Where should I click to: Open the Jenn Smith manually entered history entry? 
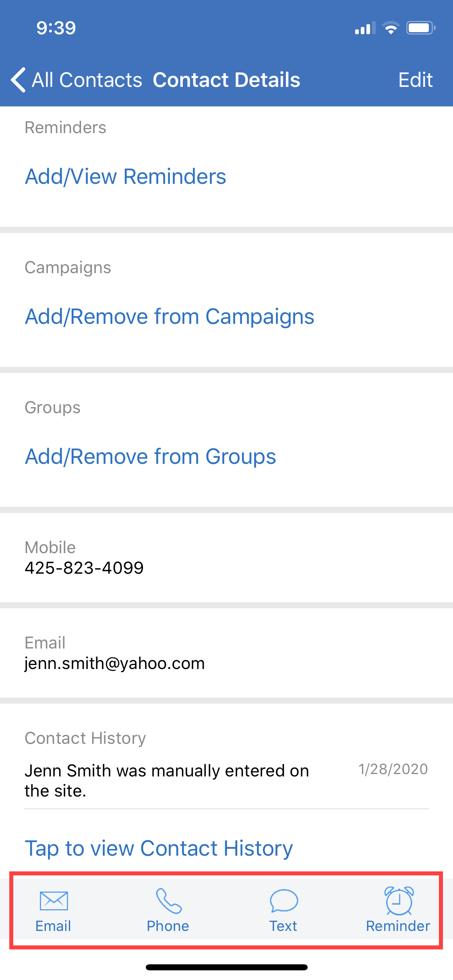[x=226, y=781]
